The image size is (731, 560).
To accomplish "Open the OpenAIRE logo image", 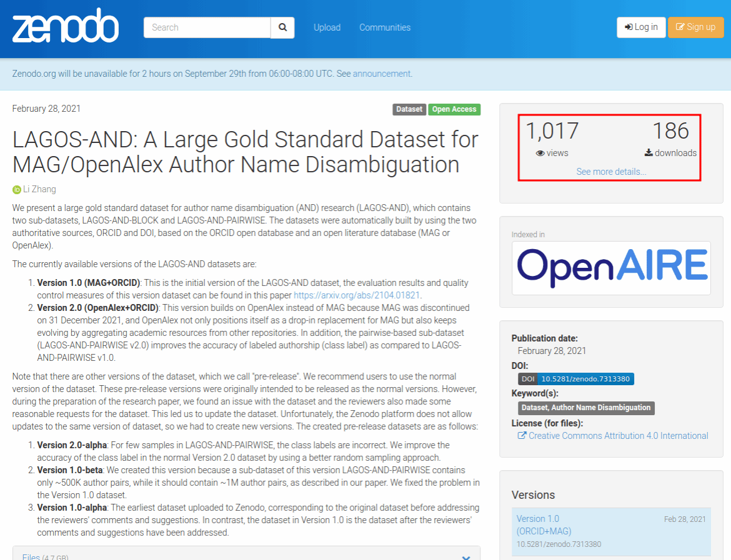I will pyautogui.click(x=611, y=267).
